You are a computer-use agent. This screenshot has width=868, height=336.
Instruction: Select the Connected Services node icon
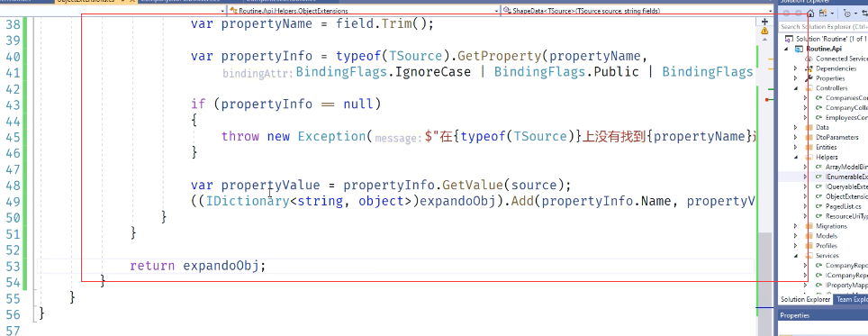(809, 59)
